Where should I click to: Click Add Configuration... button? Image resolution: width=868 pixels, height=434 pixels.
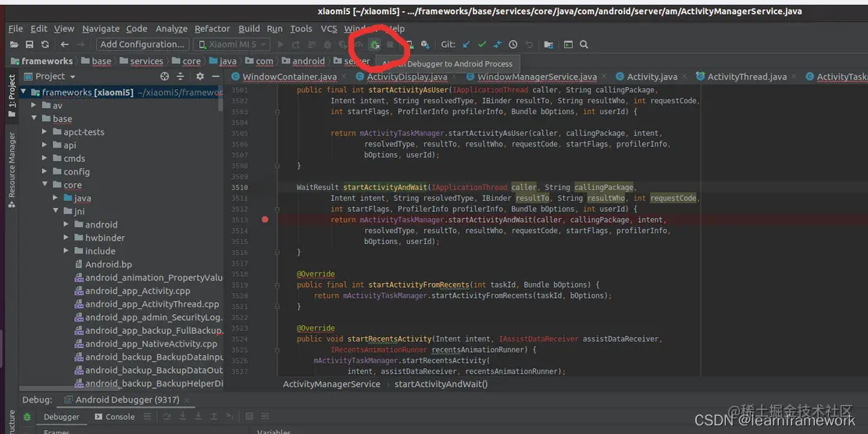pyautogui.click(x=143, y=45)
